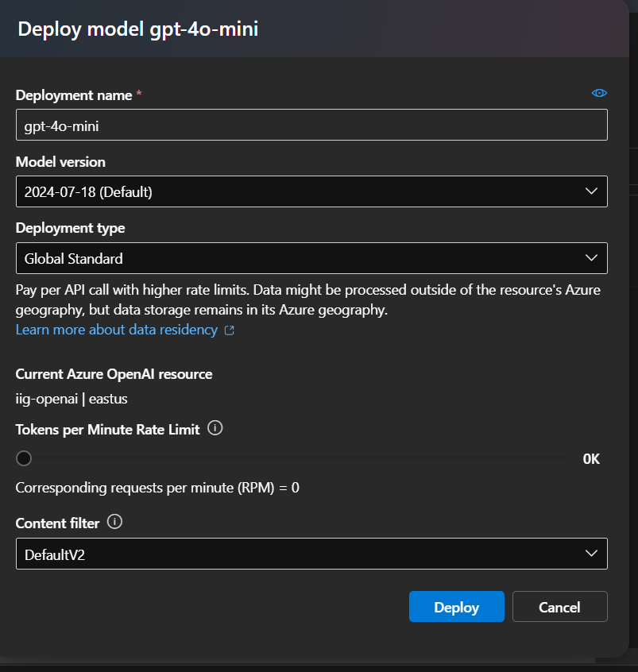Click the Deploy button
The width and height of the screenshot is (638, 672).
457,606
